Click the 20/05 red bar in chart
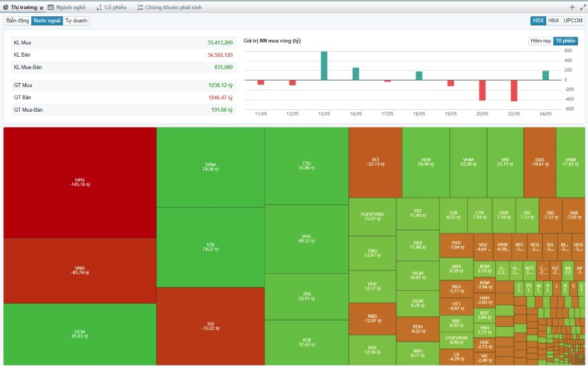 pyautogui.click(x=482, y=90)
